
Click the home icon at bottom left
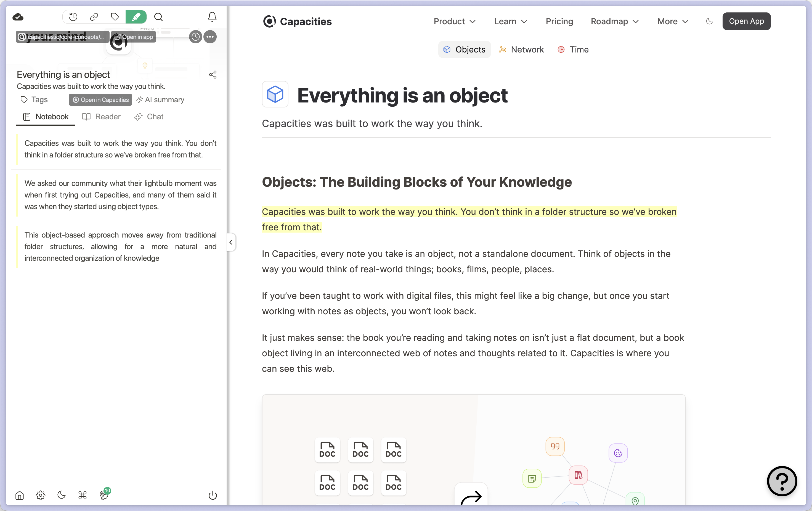[x=20, y=495]
